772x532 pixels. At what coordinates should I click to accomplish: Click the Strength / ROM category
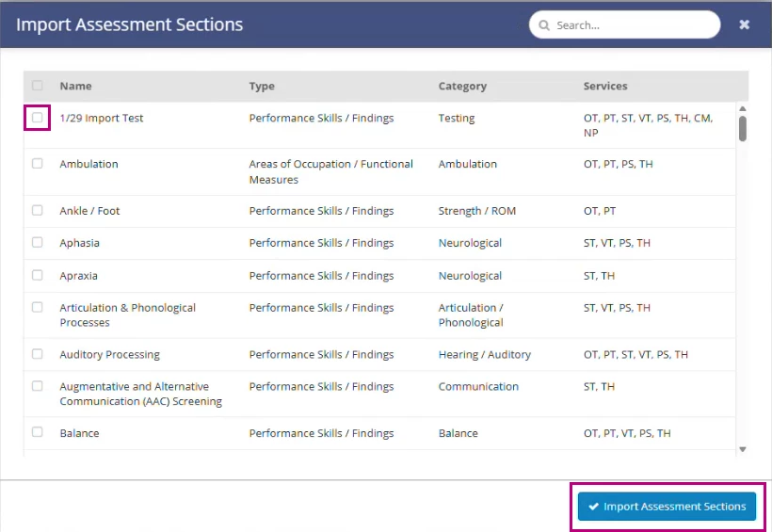click(477, 211)
